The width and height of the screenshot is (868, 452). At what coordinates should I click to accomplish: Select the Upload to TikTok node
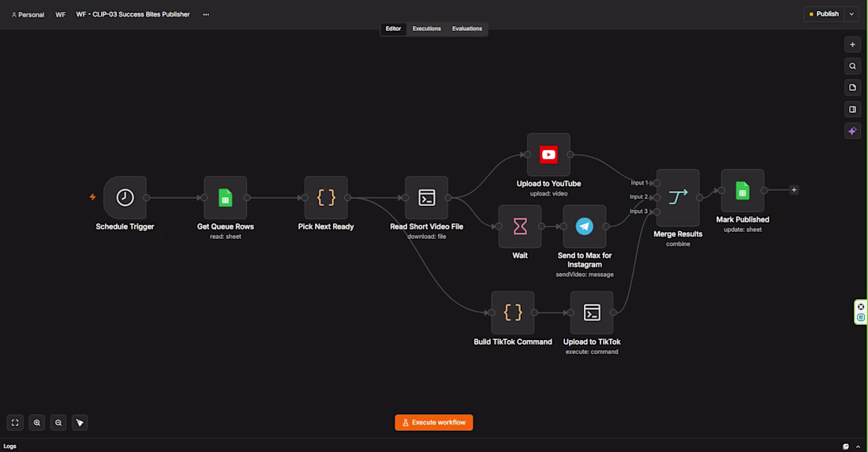coord(592,312)
